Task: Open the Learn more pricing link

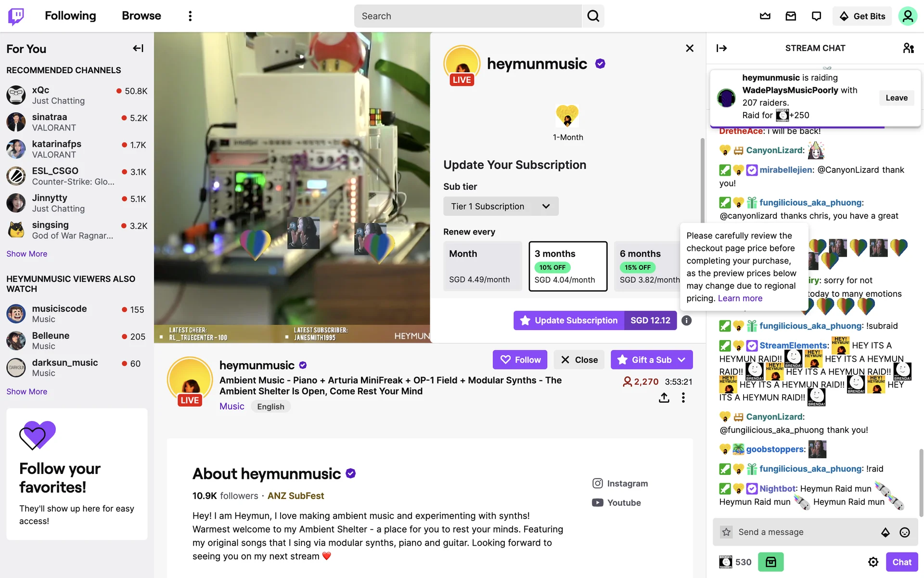Action: click(x=740, y=298)
